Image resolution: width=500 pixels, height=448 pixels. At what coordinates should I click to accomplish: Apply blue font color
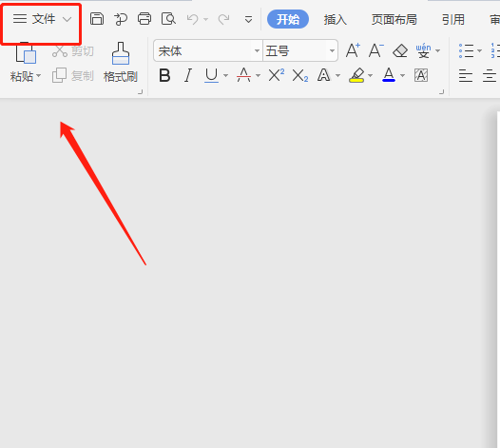pyautogui.click(x=389, y=75)
